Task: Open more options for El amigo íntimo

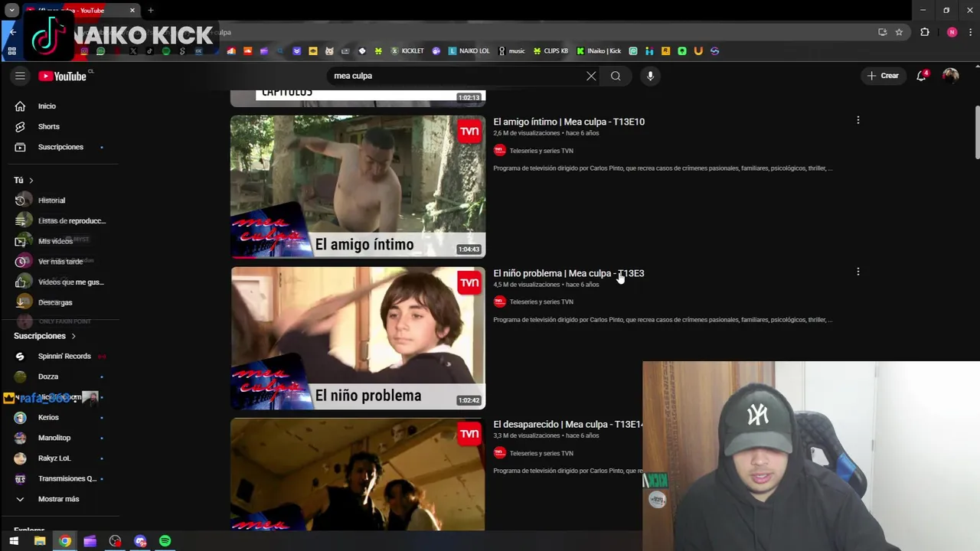Action: point(858,120)
